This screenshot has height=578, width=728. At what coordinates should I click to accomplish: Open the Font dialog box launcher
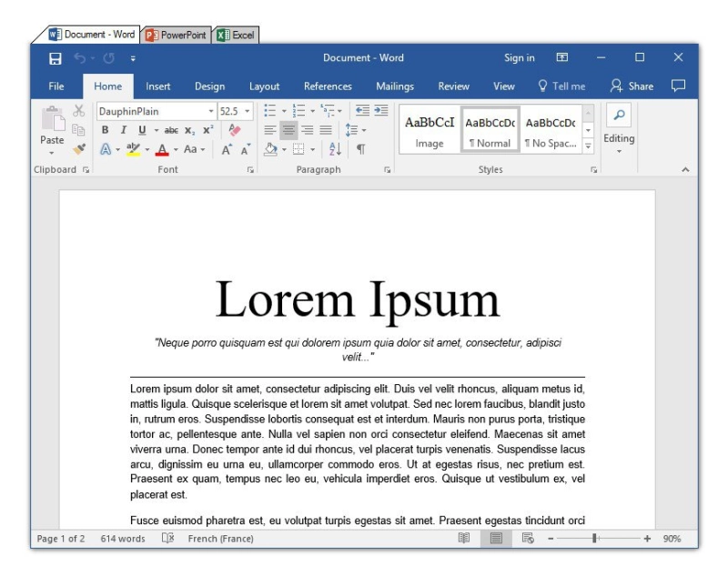click(250, 170)
